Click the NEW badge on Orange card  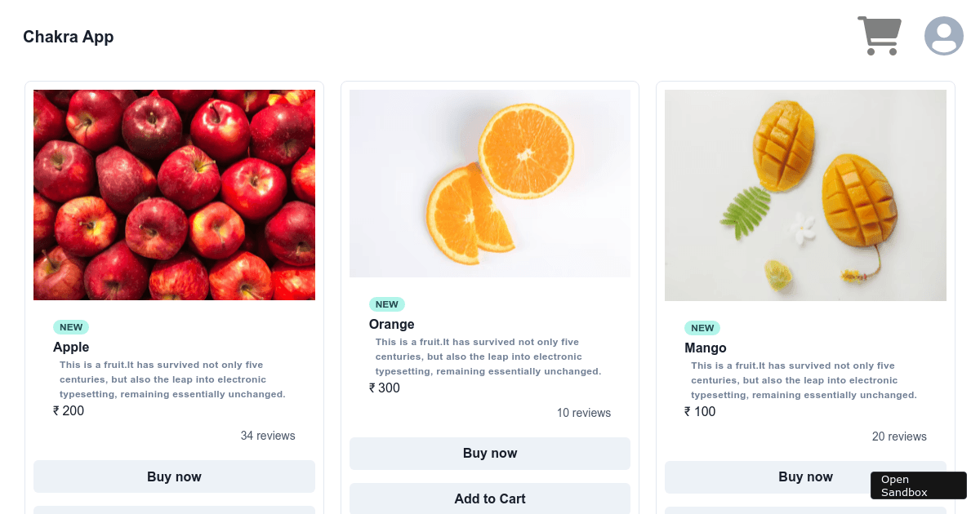tap(386, 304)
